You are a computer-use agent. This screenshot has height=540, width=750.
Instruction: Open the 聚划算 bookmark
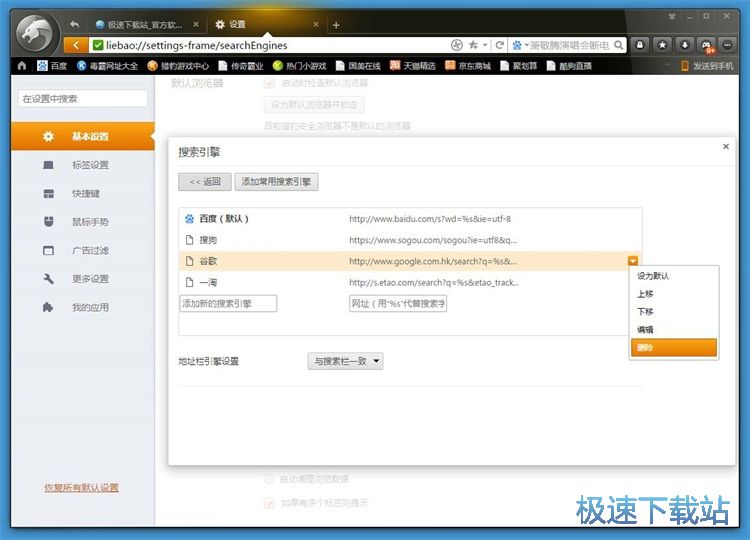[x=518, y=66]
